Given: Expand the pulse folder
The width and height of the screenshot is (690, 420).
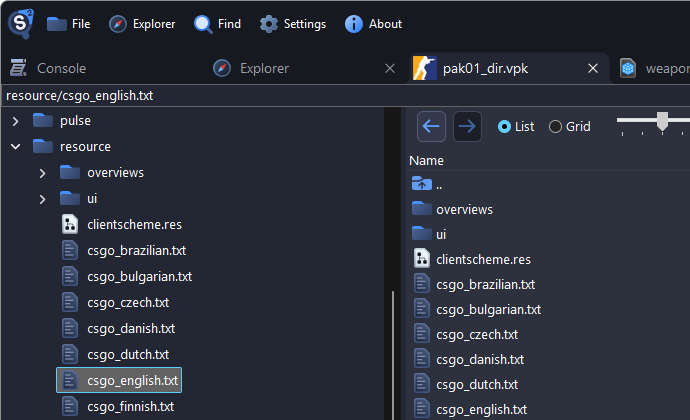Looking at the screenshot, I should 15,121.
